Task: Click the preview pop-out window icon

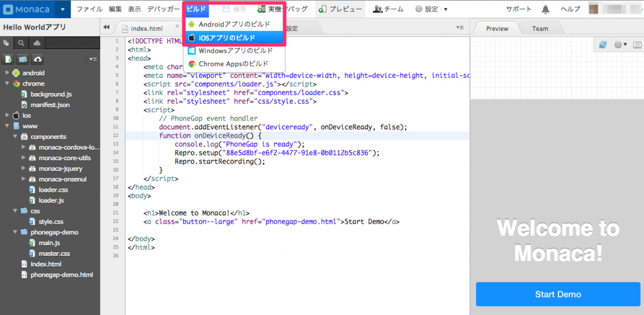Action: coord(637,45)
